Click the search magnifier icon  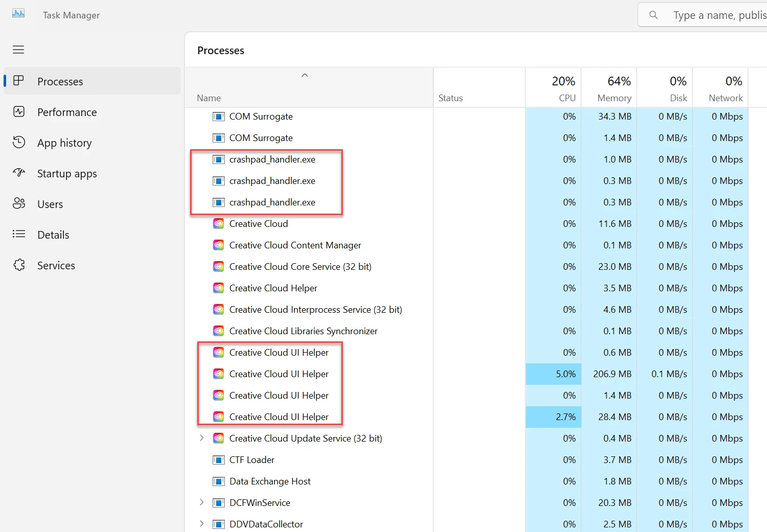[x=653, y=15]
